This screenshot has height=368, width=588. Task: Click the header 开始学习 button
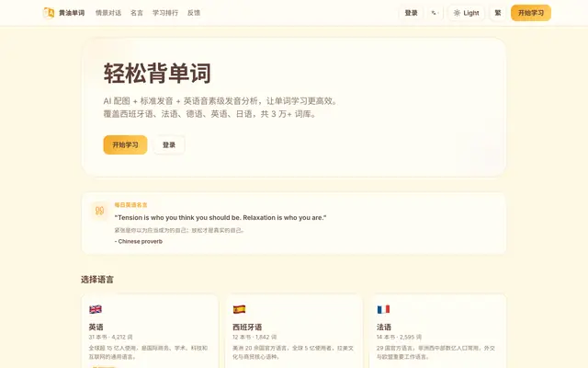point(531,13)
